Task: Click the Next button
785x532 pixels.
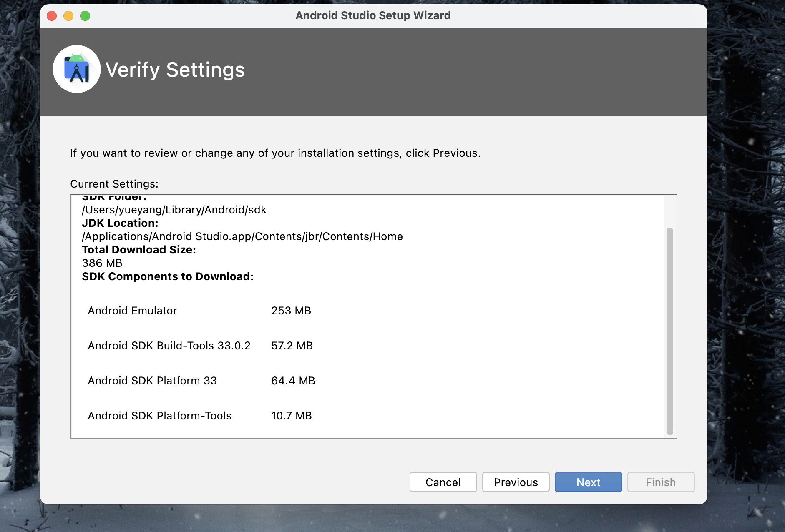Action: (x=588, y=482)
